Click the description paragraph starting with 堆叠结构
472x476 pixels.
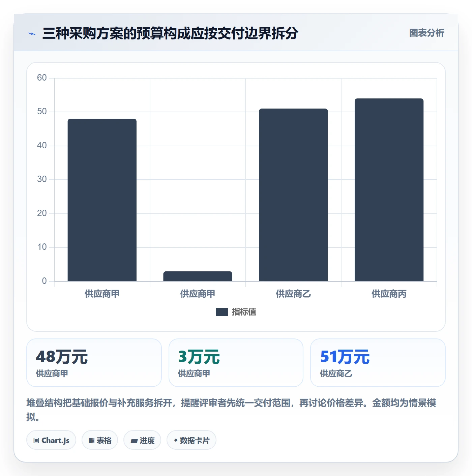click(231, 410)
